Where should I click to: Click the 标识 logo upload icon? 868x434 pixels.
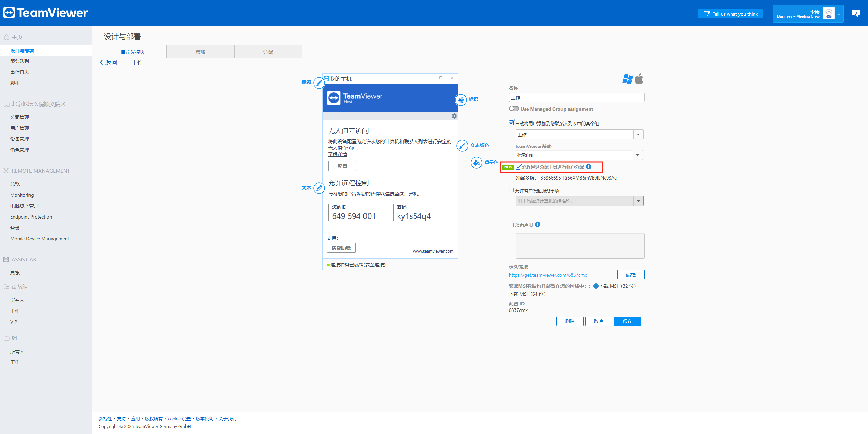click(x=461, y=100)
